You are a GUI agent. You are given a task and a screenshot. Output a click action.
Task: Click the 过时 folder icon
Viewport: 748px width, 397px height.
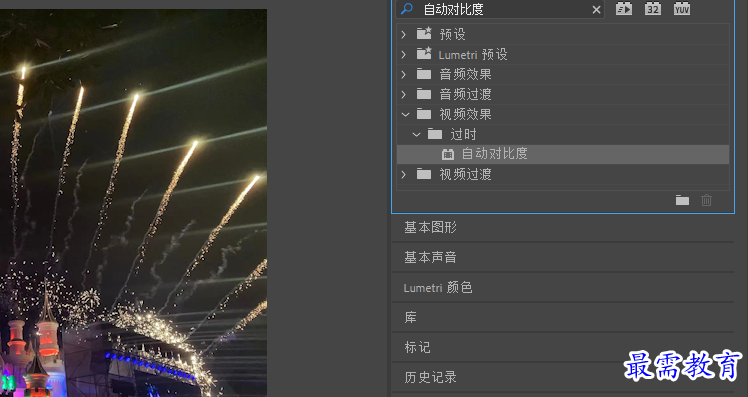(x=435, y=134)
